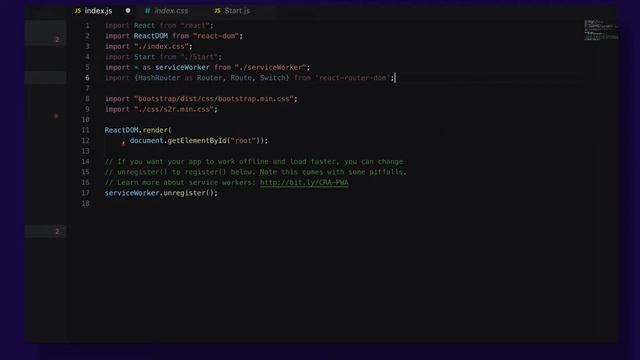Open the index.css tab
The height and width of the screenshot is (360, 640).
pos(171,11)
